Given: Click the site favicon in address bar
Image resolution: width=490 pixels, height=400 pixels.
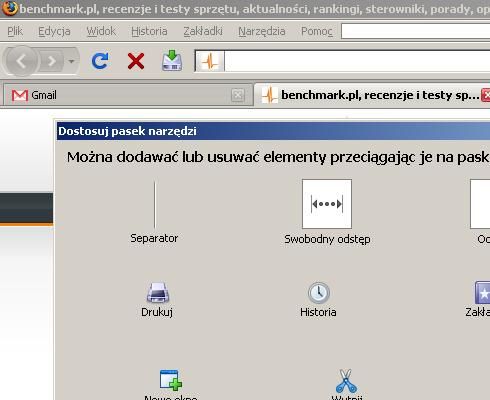Looking at the screenshot, I should click(210, 61).
